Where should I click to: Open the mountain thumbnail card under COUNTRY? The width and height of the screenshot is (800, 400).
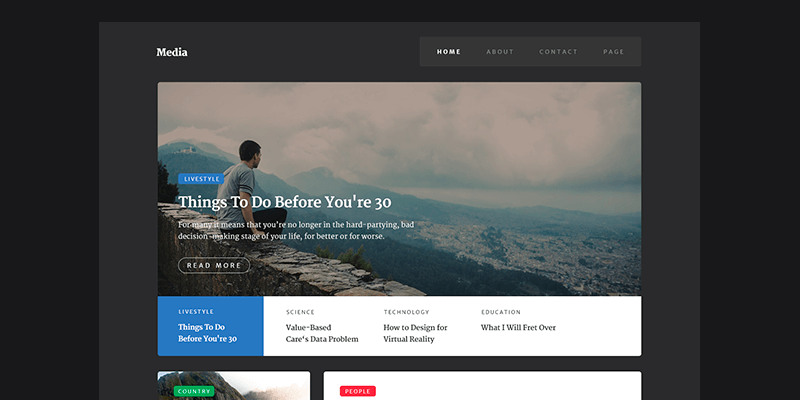234,386
